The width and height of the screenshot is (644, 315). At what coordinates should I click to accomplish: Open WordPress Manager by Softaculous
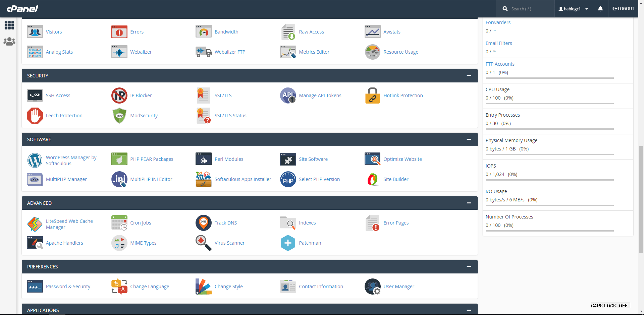(x=71, y=160)
